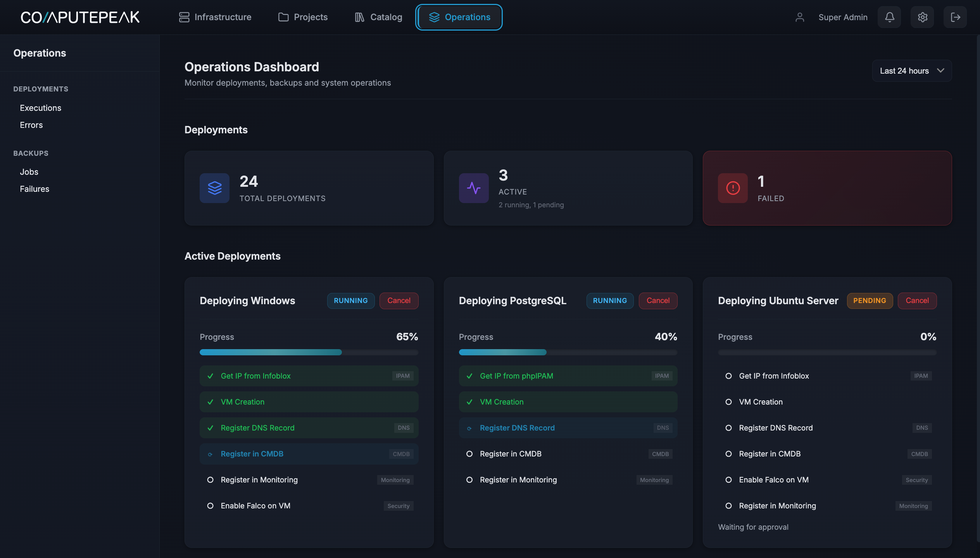
Task: Click the Super Admin user profile icon
Action: 799,17
